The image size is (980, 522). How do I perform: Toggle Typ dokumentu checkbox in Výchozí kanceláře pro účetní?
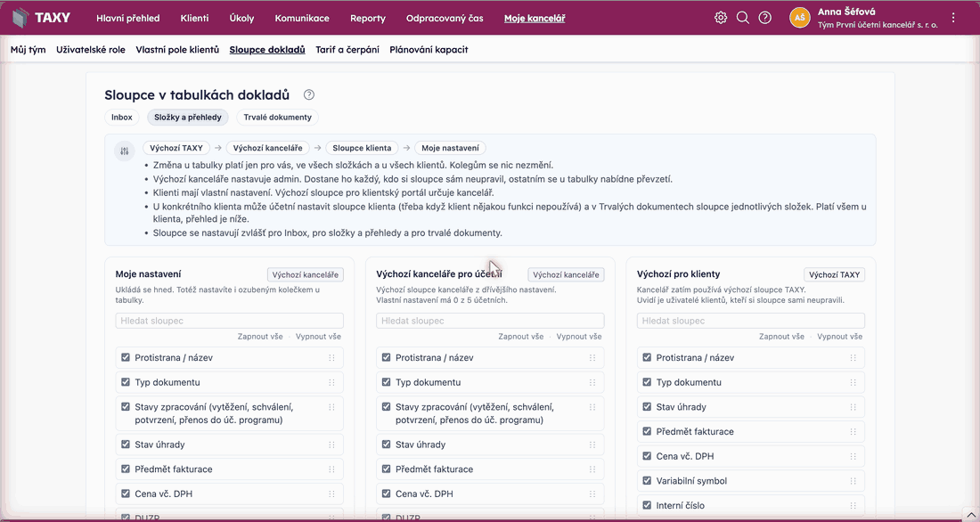(387, 382)
